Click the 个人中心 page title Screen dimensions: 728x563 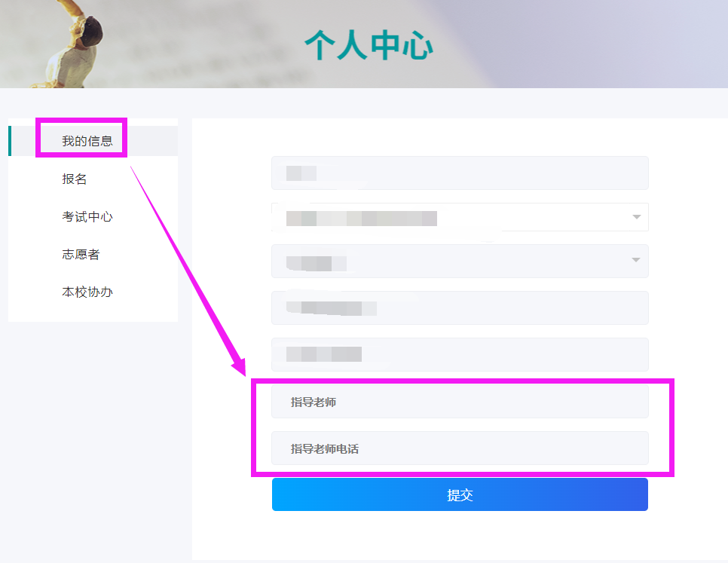coord(369,45)
